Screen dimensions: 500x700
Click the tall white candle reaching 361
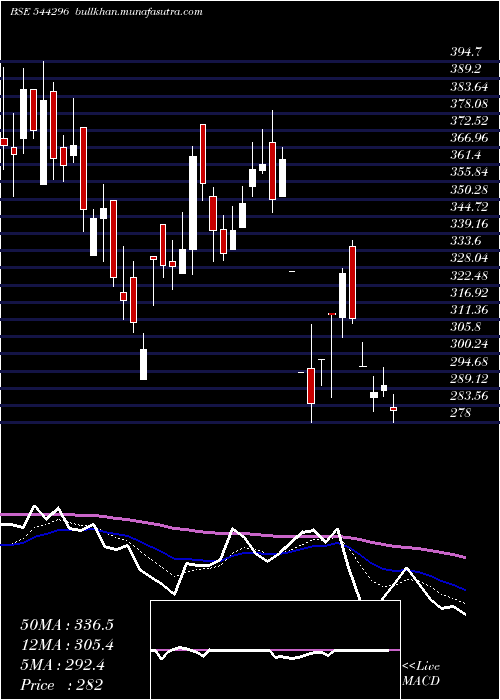coord(193,203)
